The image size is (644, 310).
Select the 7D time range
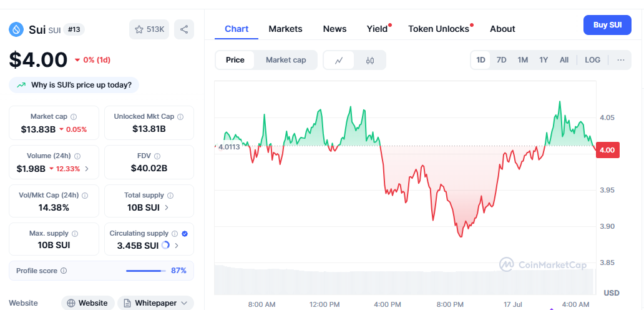501,60
